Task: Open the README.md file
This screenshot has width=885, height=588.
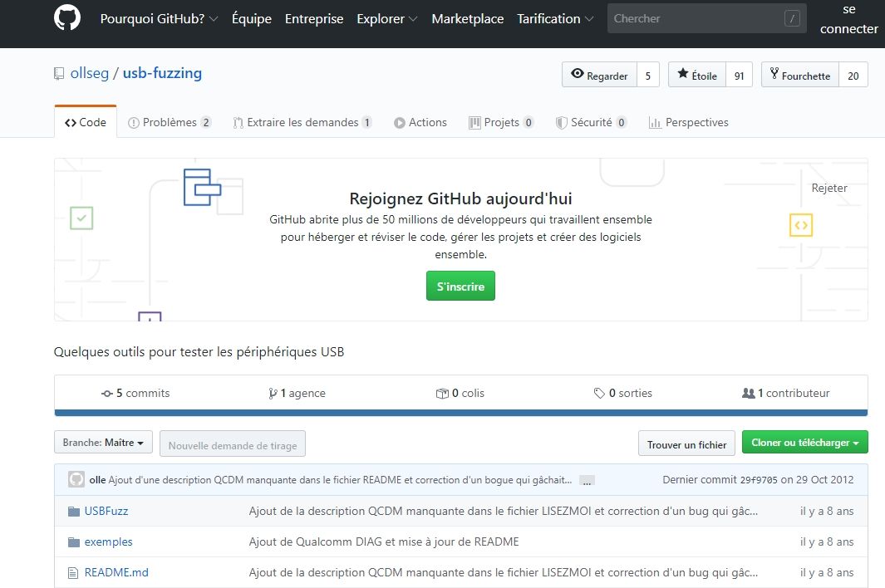Action: point(116,573)
